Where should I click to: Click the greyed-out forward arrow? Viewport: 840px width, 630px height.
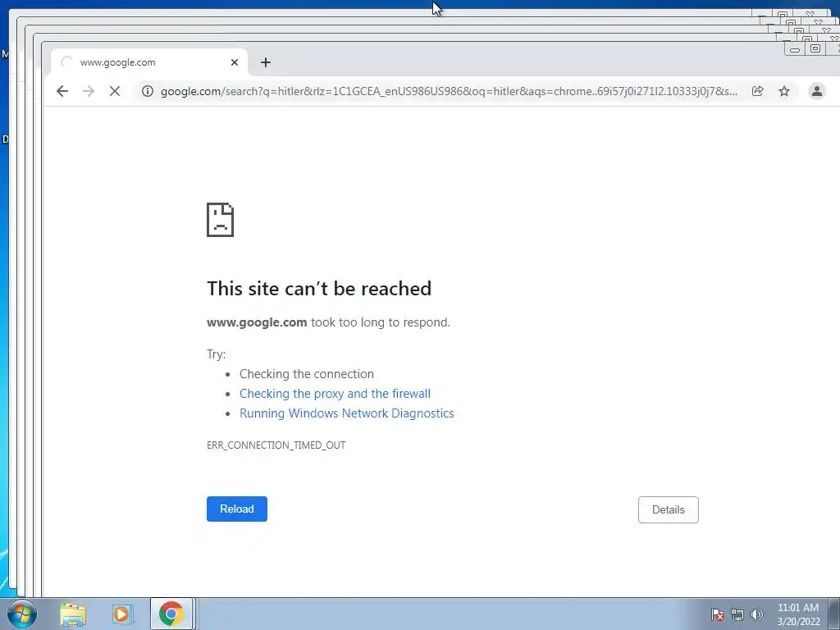(89, 91)
